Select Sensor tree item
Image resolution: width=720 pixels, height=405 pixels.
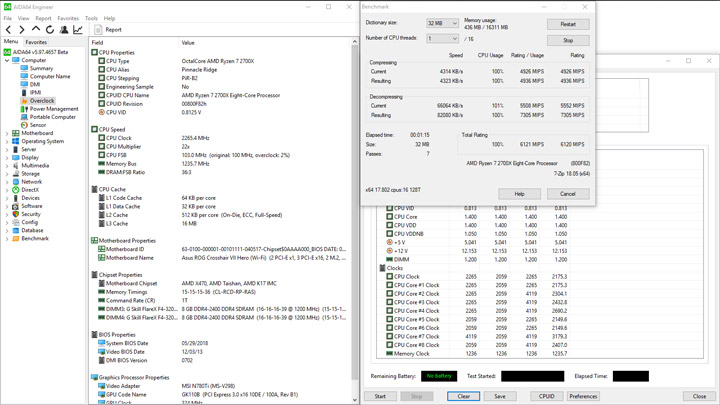pyautogui.click(x=38, y=125)
